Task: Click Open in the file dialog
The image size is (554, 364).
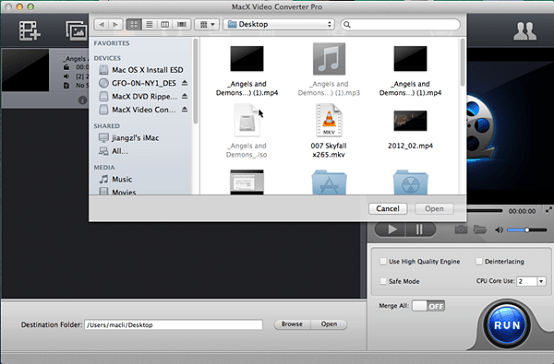Action: (x=434, y=209)
